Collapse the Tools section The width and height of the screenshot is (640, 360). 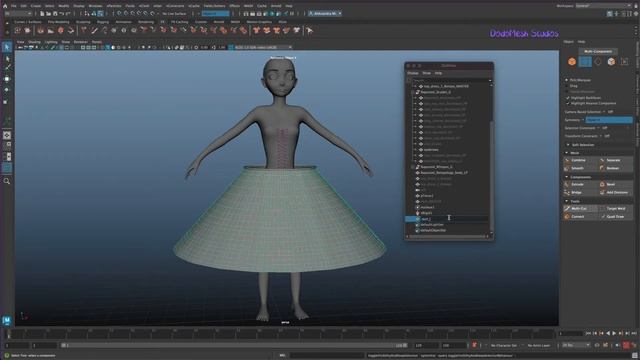(x=567, y=201)
